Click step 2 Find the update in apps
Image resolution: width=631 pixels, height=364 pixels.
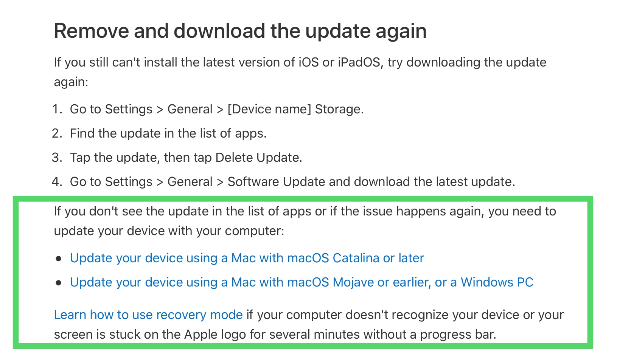pyautogui.click(x=168, y=133)
